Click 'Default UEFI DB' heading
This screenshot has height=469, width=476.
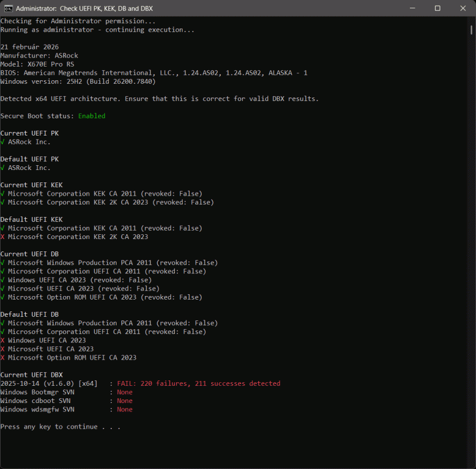(x=29, y=314)
